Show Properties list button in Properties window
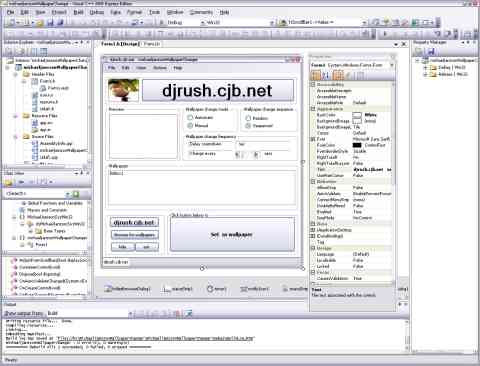 [338, 75]
